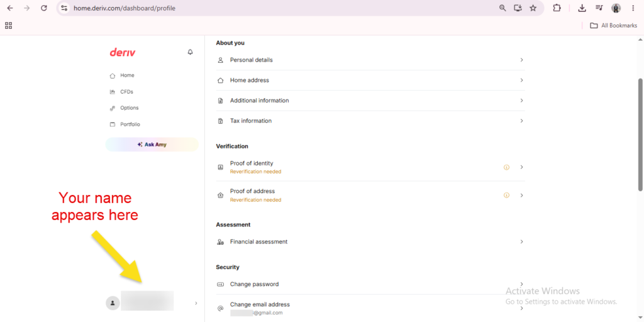This screenshot has height=322, width=644.
Task: Open Additional information
Action: [370, 101]
